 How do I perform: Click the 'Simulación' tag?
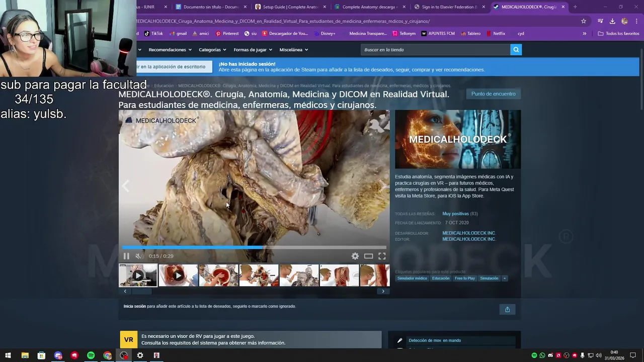[489, 279]
